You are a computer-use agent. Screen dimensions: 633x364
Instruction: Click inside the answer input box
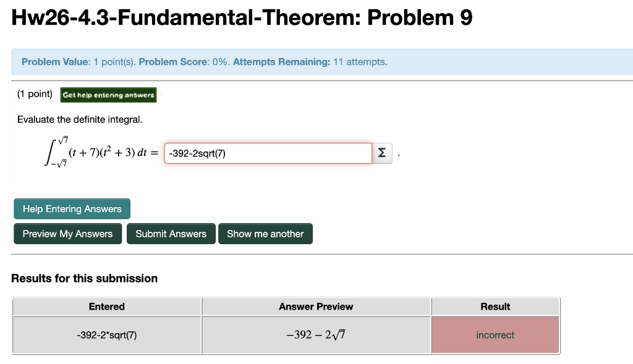268,153
